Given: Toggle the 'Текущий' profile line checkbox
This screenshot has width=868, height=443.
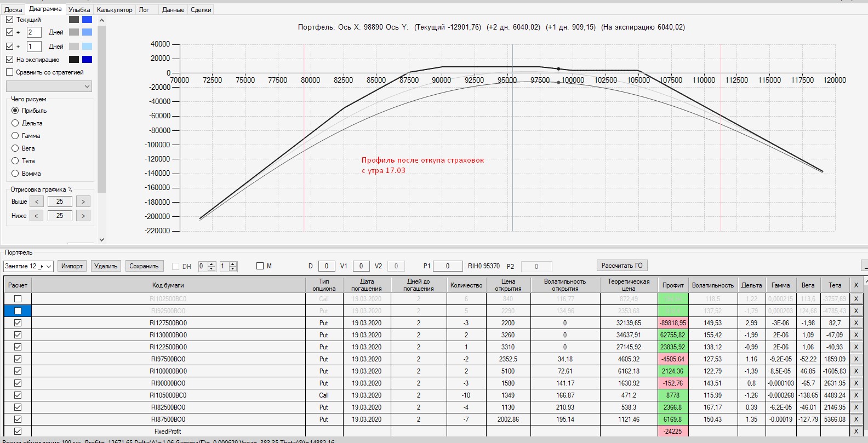Looking at the screenshot, I should [x=9, y=20].
